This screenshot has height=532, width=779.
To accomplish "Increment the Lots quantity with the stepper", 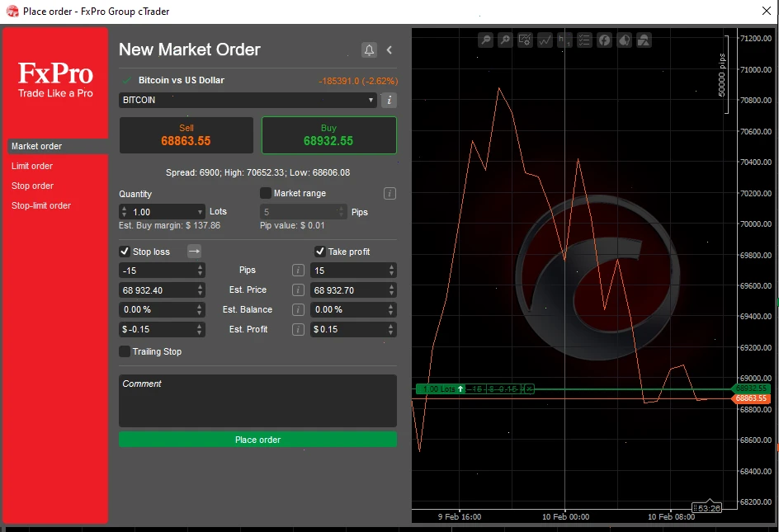I will 124,208.
